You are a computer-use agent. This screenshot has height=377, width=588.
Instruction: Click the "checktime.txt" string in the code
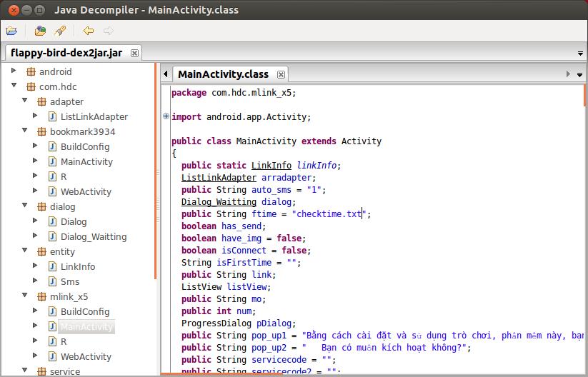point(329,213)
